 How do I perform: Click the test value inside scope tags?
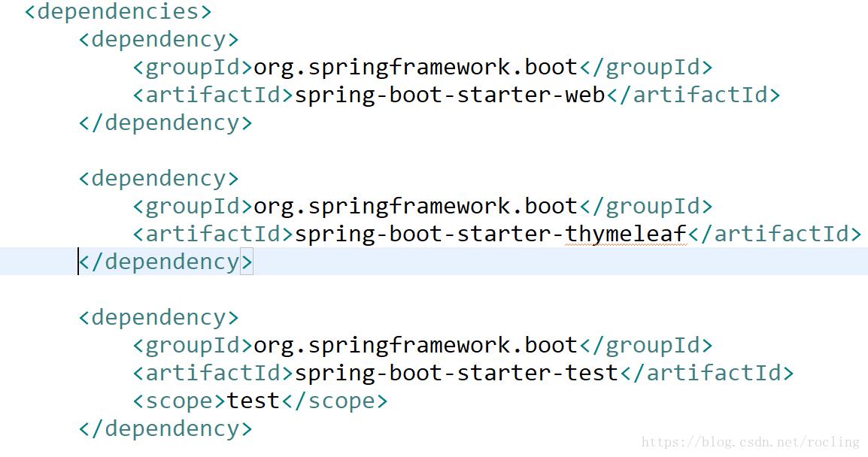point(253,401)
